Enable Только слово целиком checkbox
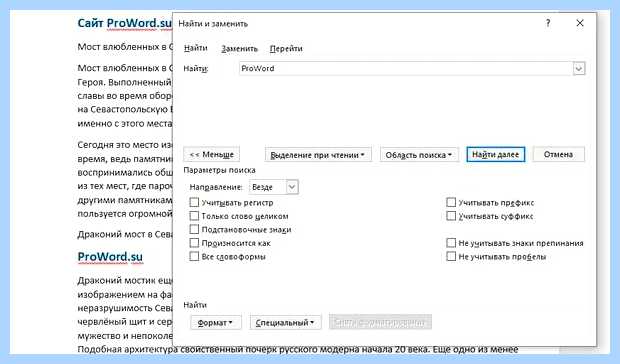 pyautogui.click(x=194, y=216)
